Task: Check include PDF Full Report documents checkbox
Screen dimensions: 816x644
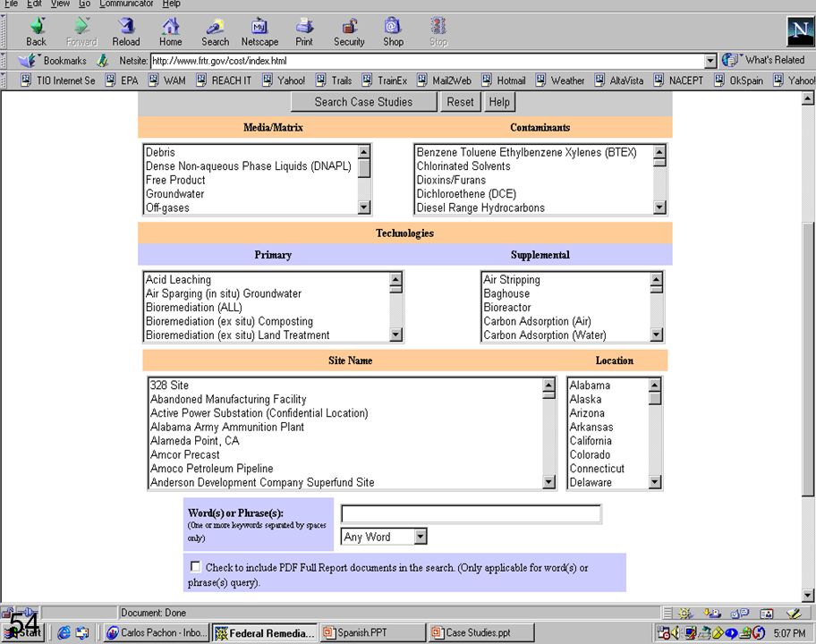Action: point(195,566)
